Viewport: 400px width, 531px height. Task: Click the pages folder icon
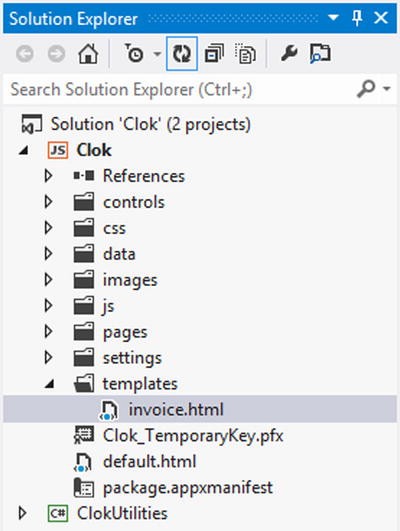84,332
